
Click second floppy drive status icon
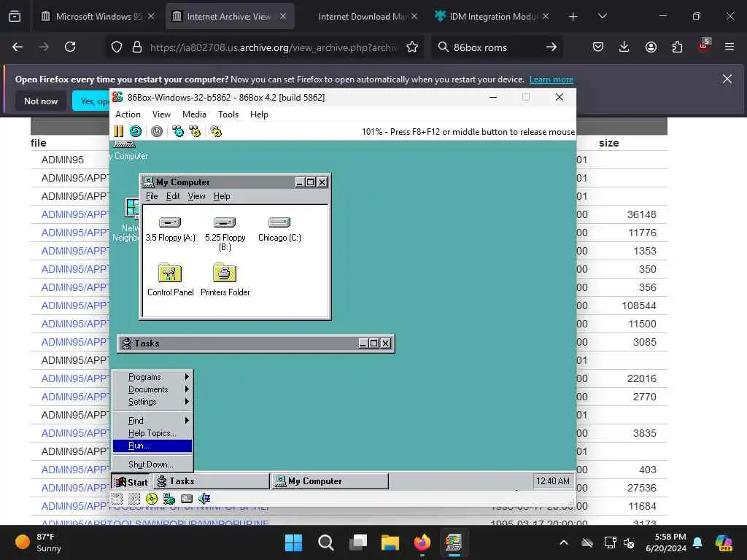tap(134, 499)
